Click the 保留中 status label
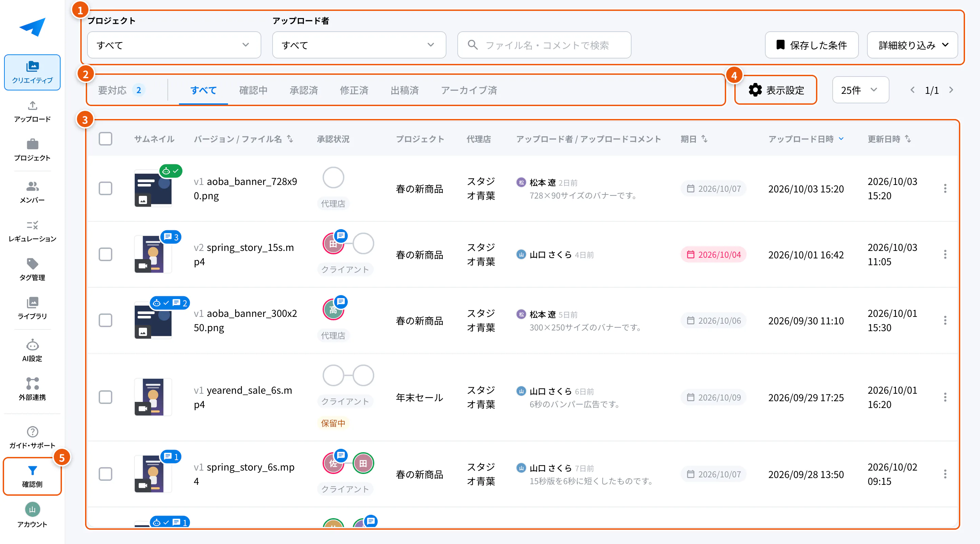Viewport: 980px width, 544px height. [x=333, y=423]
